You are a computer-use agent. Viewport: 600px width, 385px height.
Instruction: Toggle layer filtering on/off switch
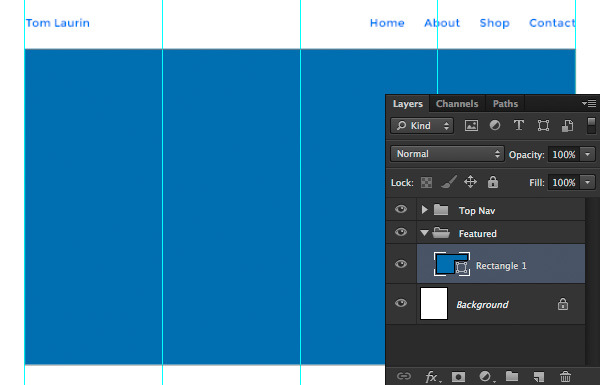[x=591, y=126]
